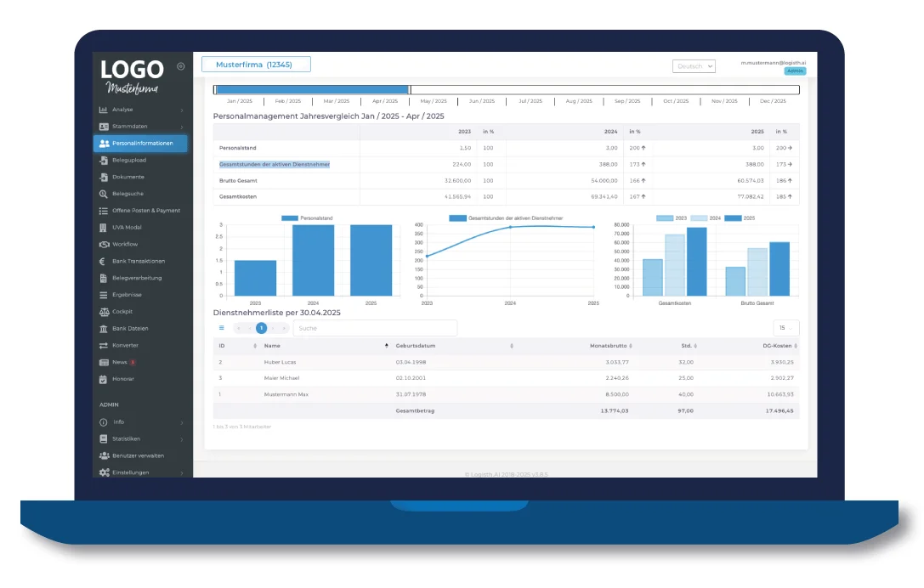This screenshot has width=924, height=588.
Task: Open the Info circle icon
Action: pyautogui.click(x=103, y=422)
